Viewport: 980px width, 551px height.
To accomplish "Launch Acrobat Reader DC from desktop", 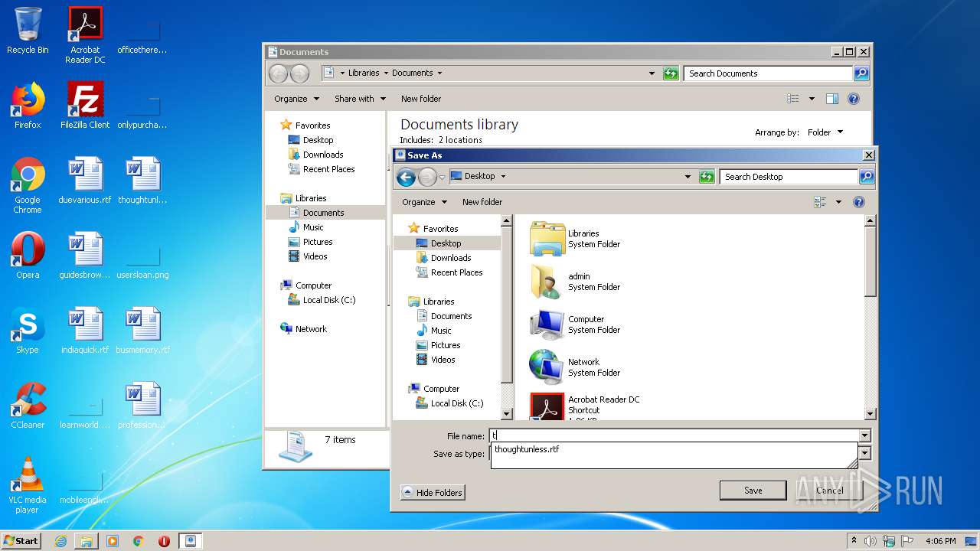I will pyautogui.click(x=85, y=34).
